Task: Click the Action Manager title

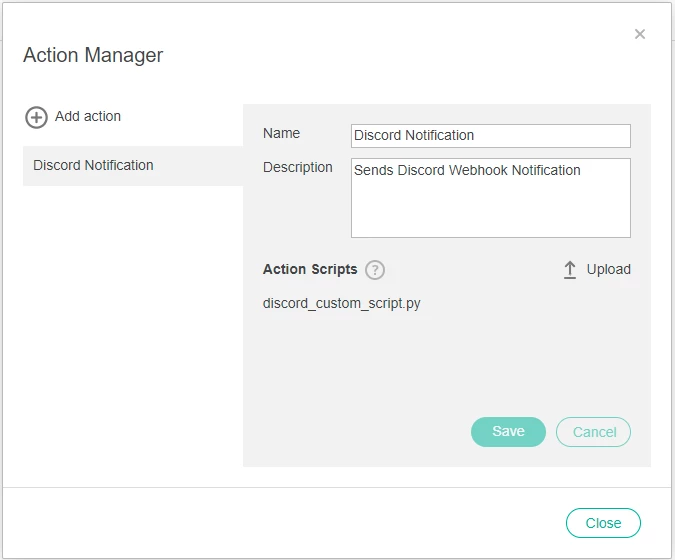Action: (x=93, y=55)
